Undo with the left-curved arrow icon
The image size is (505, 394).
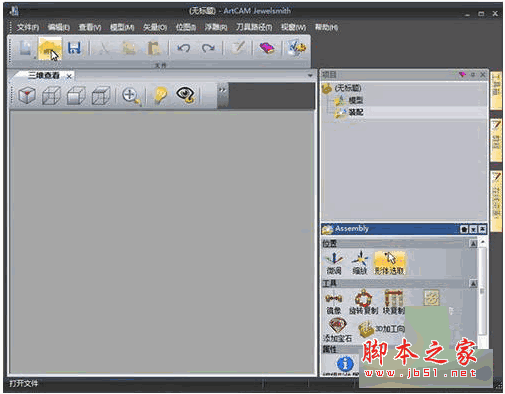183,49
